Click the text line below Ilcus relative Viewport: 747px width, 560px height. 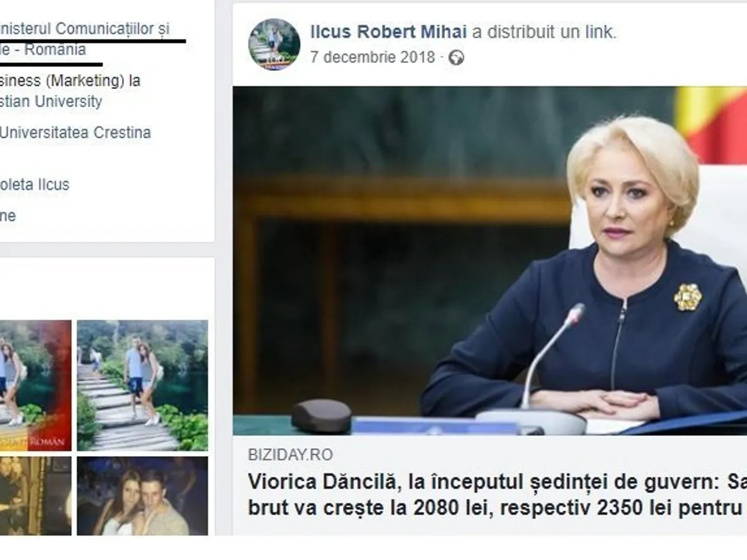click(8, 216)
